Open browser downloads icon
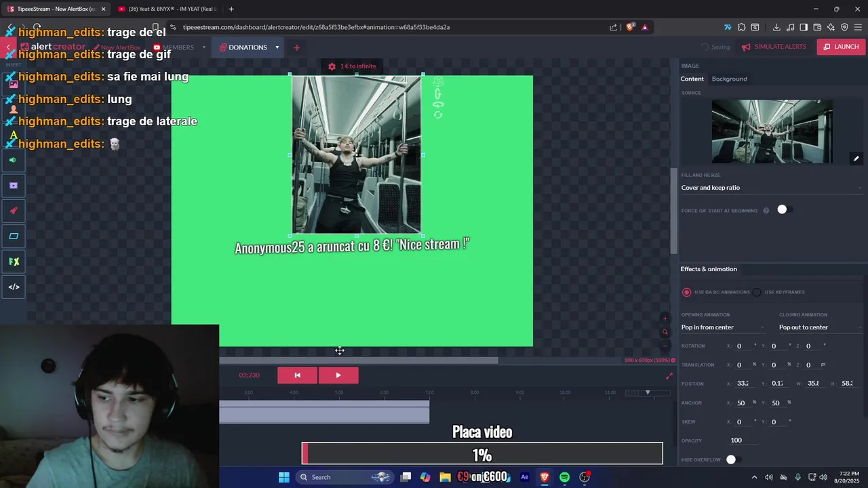 [x=776, y=27]
